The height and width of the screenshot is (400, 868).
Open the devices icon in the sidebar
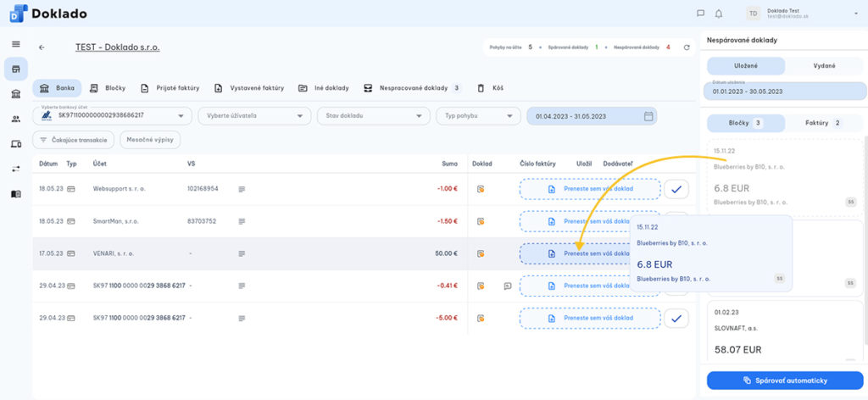16,144
